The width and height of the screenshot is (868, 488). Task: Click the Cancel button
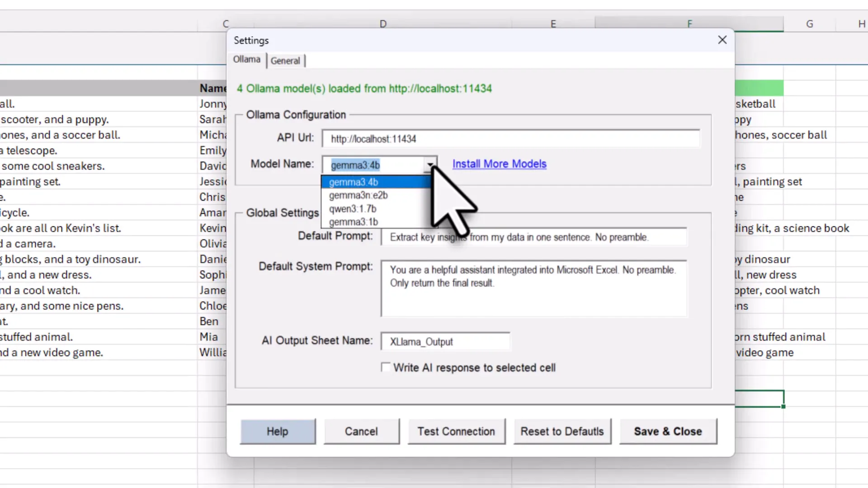361,431
